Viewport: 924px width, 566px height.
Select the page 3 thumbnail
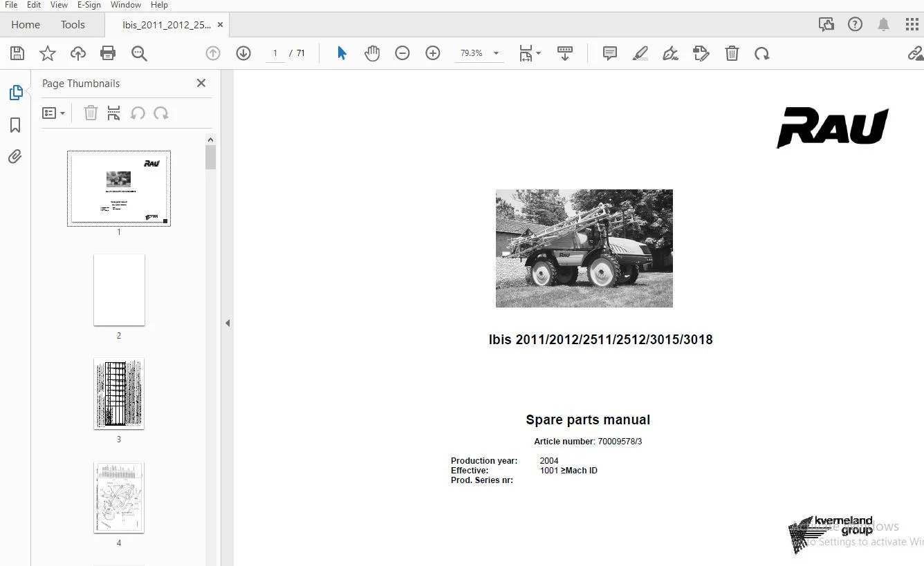coord(119,393)
